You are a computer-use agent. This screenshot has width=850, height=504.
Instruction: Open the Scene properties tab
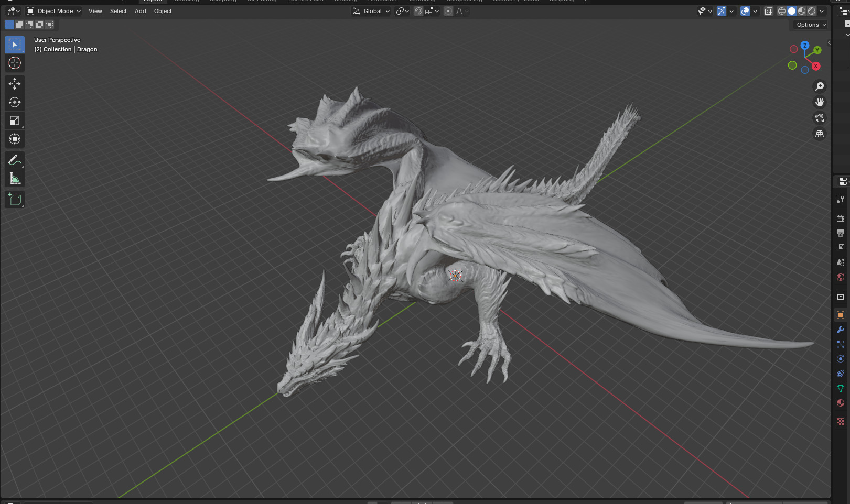[841, 262]
